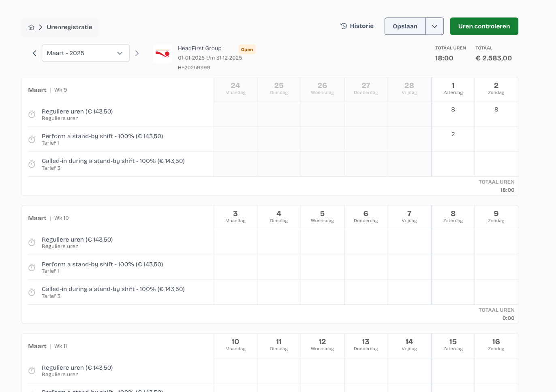Viewport: 556px width, 392px height.
Task: Click the Open status badge
Action: click(247, 49)
